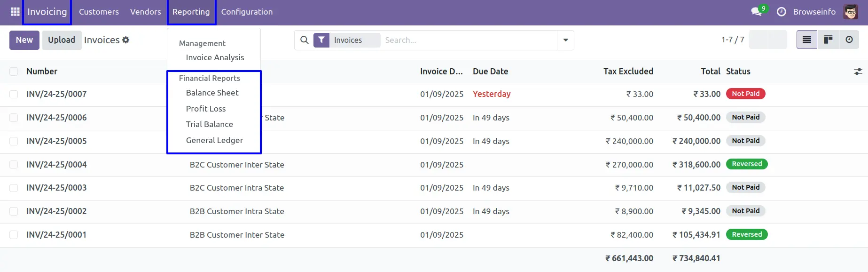Open the Configuration menu
The image size is (868, 272).
[x=247, y=12]
